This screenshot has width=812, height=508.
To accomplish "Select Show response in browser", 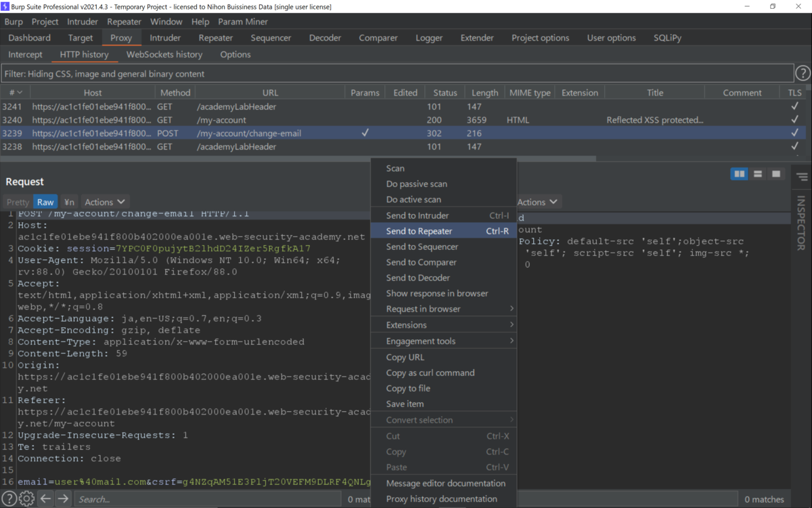I will point(443,293).
